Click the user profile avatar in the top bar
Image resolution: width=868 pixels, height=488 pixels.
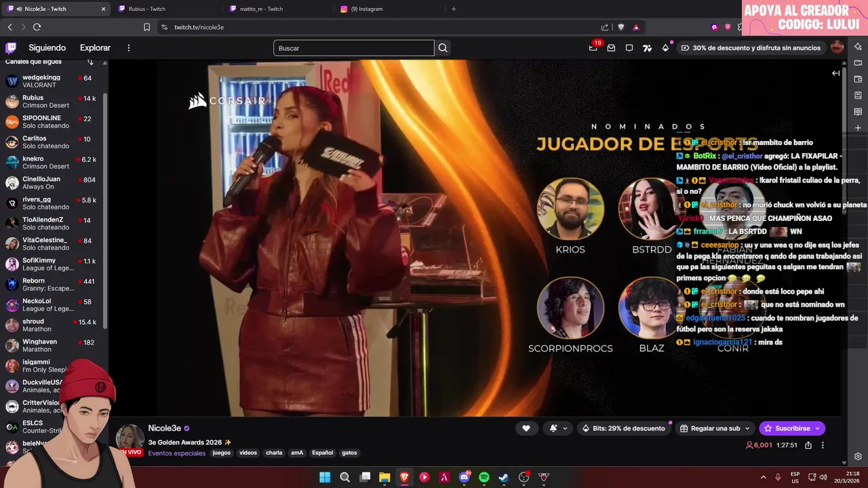(837, 47)
